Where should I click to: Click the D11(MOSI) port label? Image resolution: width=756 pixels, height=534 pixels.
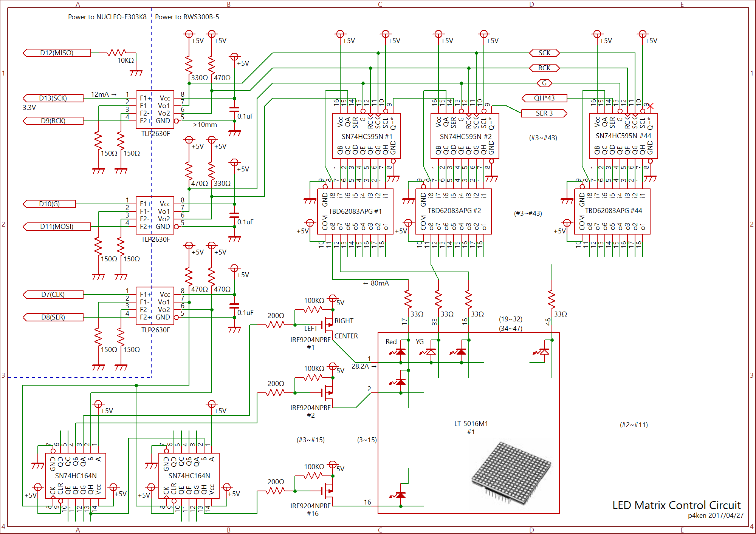pyautogui.click(x=57, y=227)
